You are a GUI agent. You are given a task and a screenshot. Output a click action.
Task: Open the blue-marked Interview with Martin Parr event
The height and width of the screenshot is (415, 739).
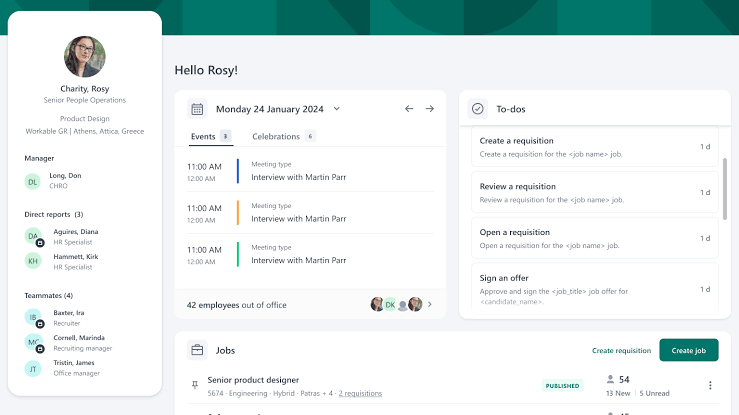[x=310, y=171]
